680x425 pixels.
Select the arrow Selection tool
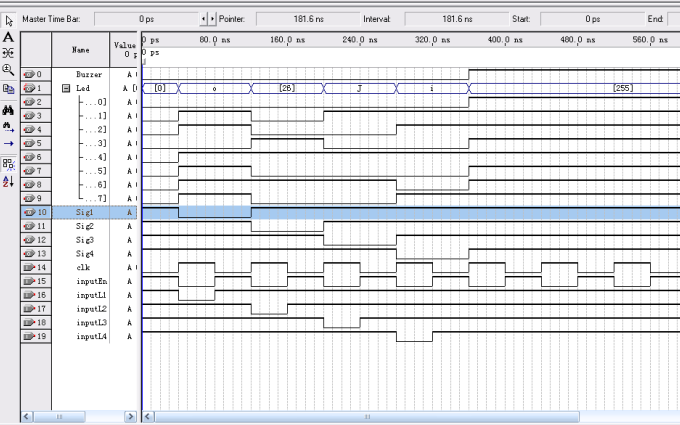click(x=8, y=19)
